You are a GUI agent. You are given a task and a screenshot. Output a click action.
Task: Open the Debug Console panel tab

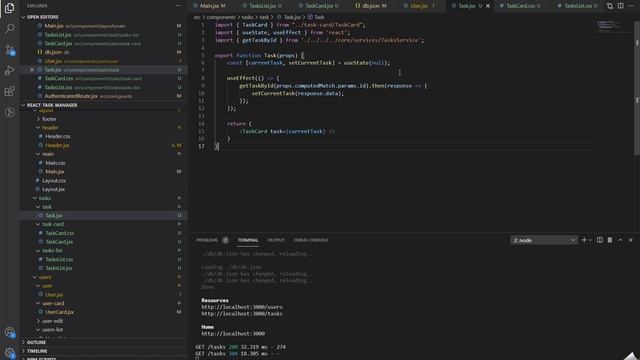[310, 240]
